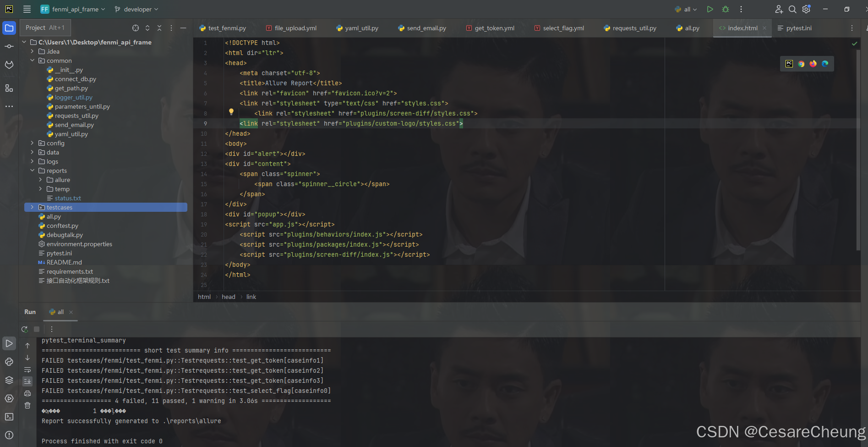Click Select Opened File target icon
868x447 pixels.
(136, 28)
